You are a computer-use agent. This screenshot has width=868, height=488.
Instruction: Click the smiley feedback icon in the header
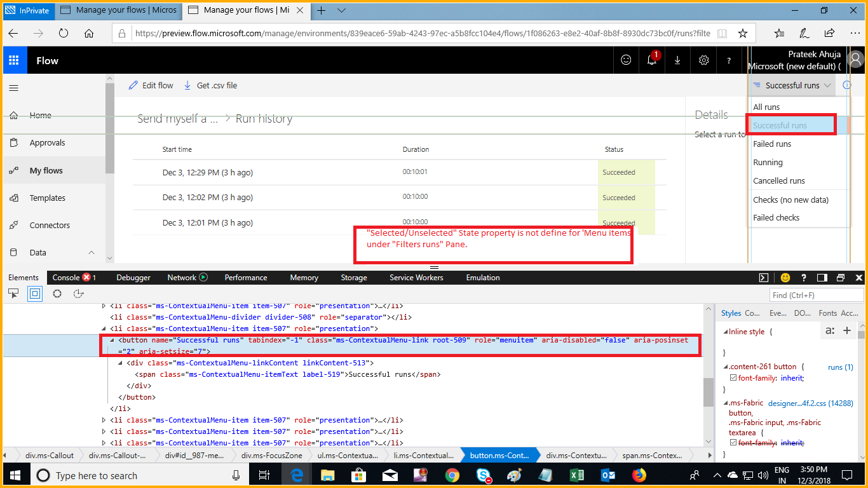click(x=625, y=60)
